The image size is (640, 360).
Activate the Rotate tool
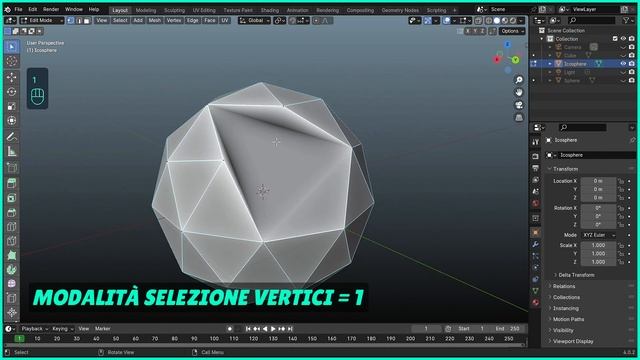pos(12,92)
